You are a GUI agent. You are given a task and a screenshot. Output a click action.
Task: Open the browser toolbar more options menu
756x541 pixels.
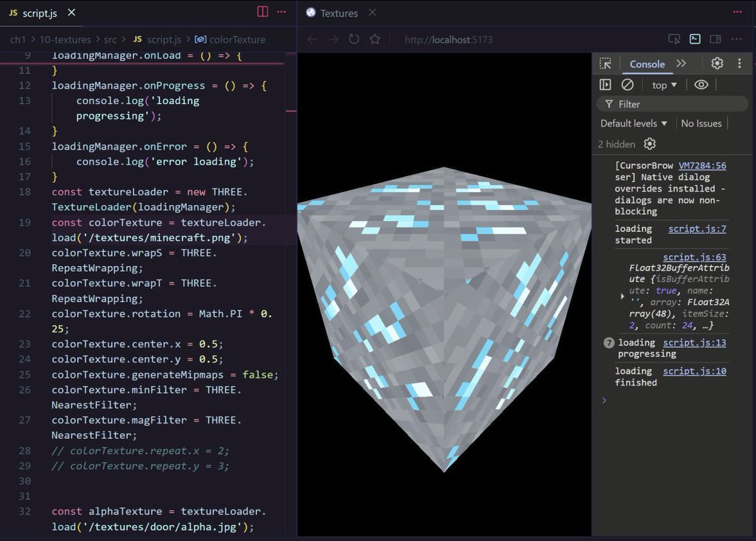(x=738, y=39)
